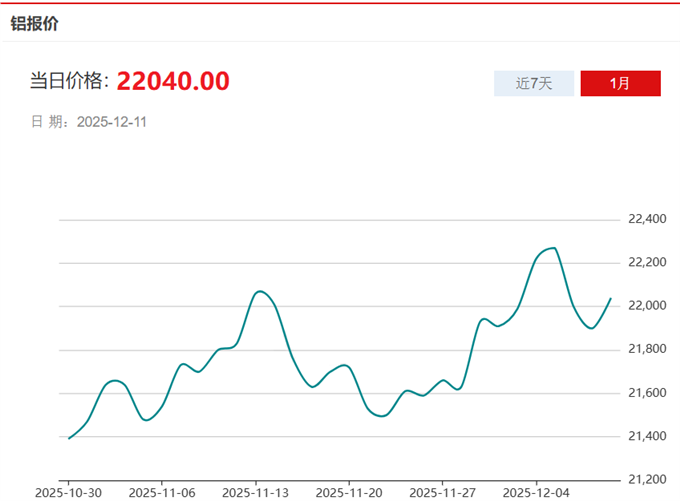This screenshot has height=501, width=680.
Task: Click the 21,400 y-axis label
Action: click(646, 436)
